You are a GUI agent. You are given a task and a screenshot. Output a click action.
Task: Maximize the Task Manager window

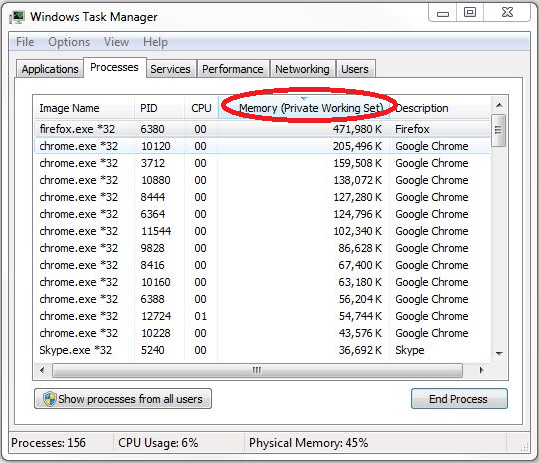click(470, 13)
